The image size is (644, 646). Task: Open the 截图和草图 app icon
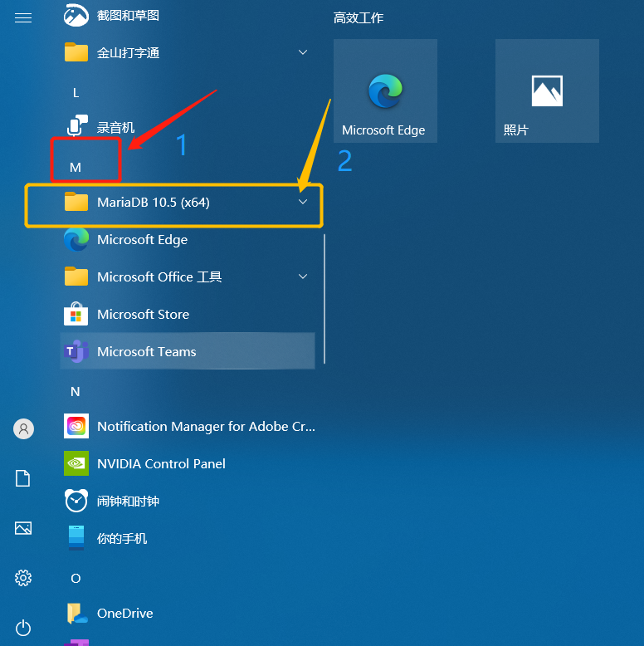[x=76, y=15]
